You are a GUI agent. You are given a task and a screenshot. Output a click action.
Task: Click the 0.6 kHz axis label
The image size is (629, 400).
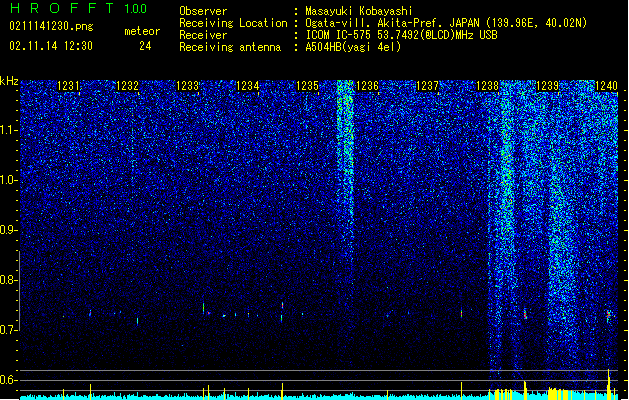8,380
